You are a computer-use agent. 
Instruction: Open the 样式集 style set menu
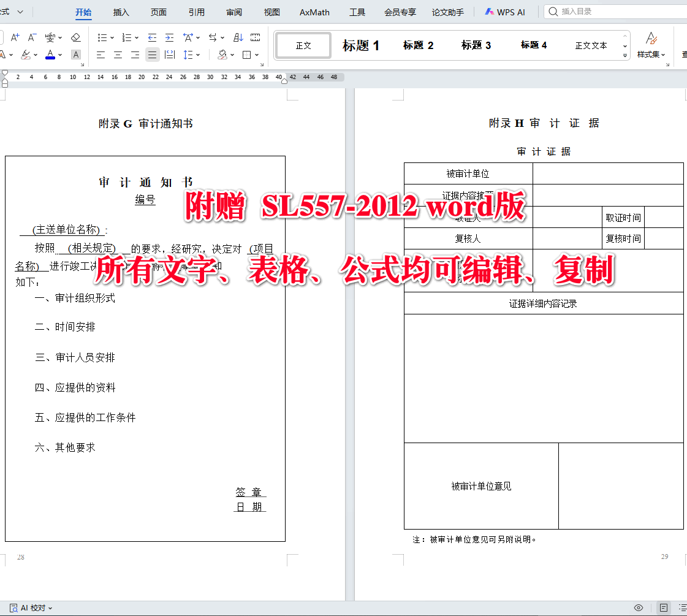[651, 45]
